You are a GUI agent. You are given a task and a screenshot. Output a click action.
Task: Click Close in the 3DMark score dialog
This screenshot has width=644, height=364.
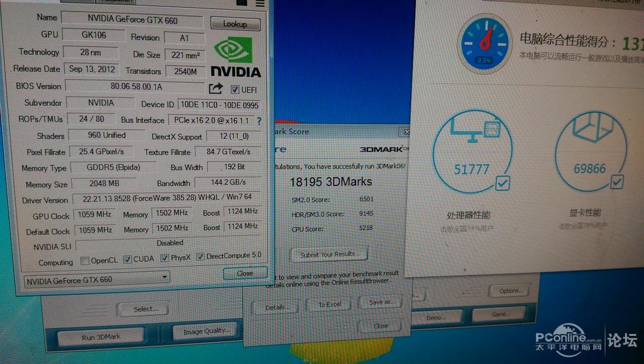click(381, 326)
